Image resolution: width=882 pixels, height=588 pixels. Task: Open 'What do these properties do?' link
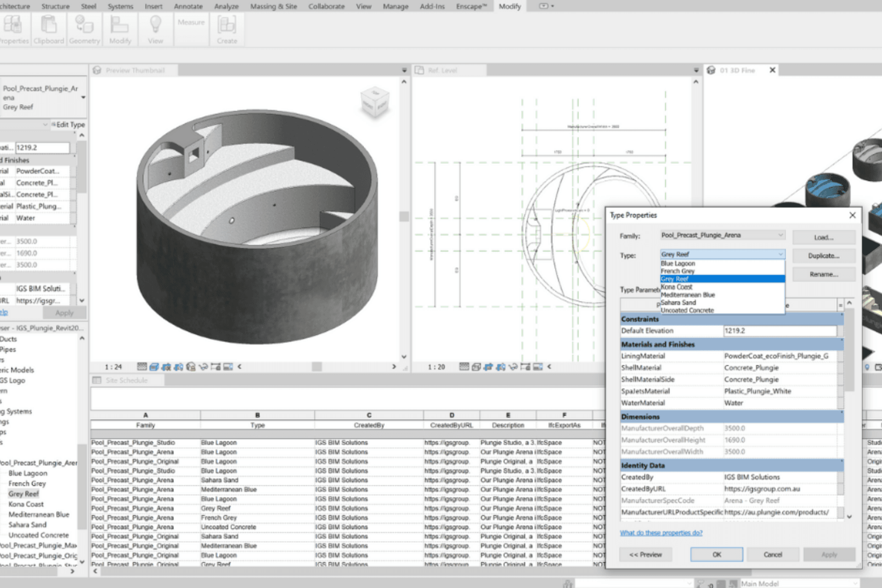(661, 532)
